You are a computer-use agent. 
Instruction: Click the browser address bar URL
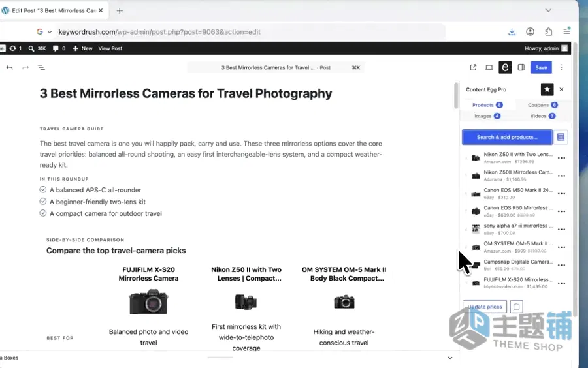tap(159, 32)
